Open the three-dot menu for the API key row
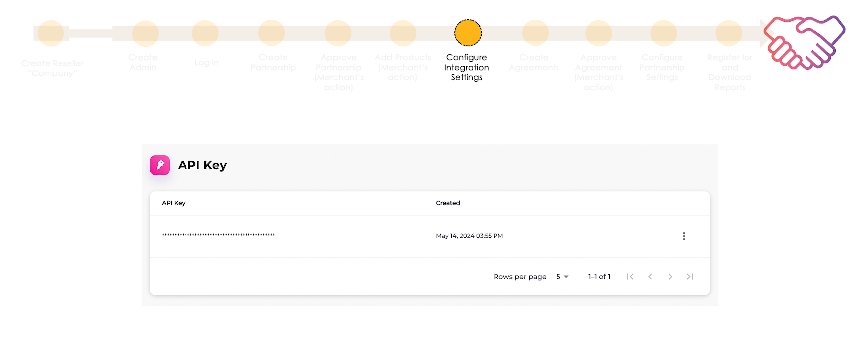 tap(684, 236)
